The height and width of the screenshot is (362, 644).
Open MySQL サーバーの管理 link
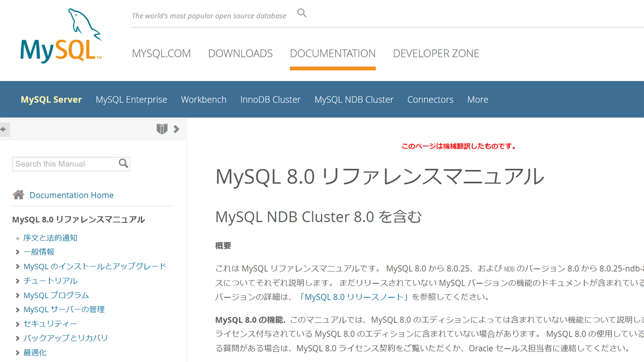(64, 309)
